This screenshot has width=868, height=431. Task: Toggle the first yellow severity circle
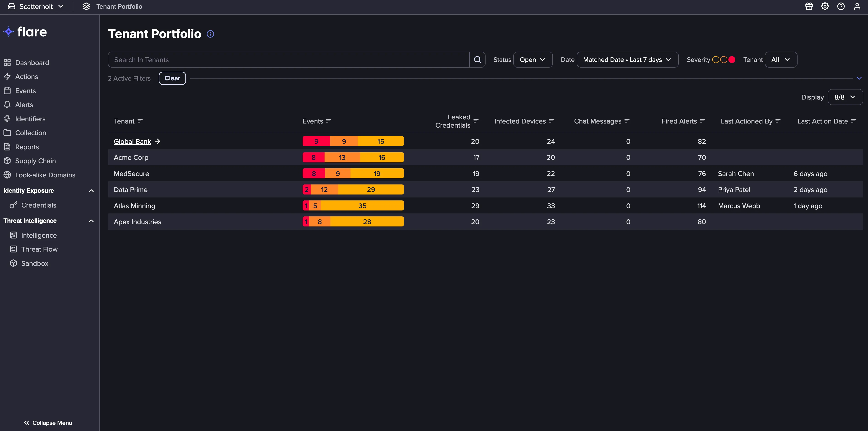(715, 60)
